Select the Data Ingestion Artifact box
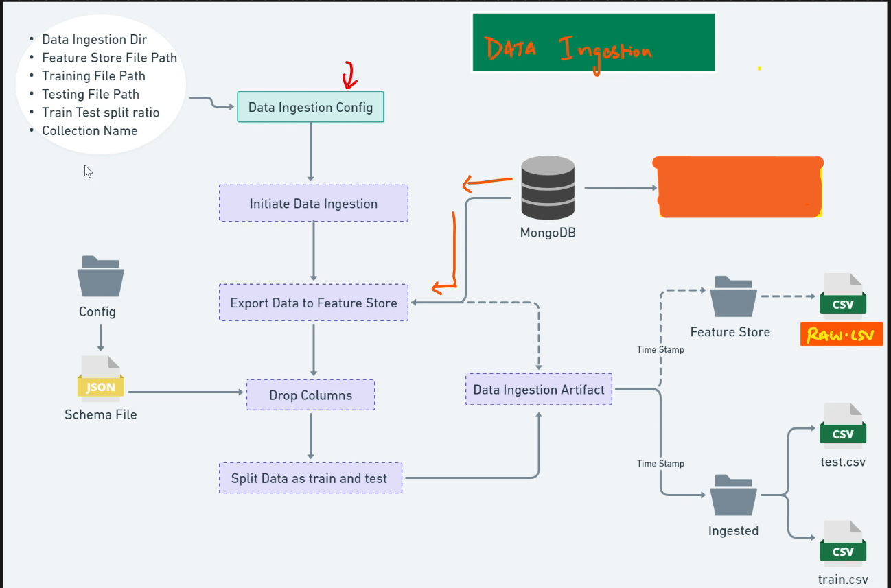Screen dimensions: 891x588 539,390
